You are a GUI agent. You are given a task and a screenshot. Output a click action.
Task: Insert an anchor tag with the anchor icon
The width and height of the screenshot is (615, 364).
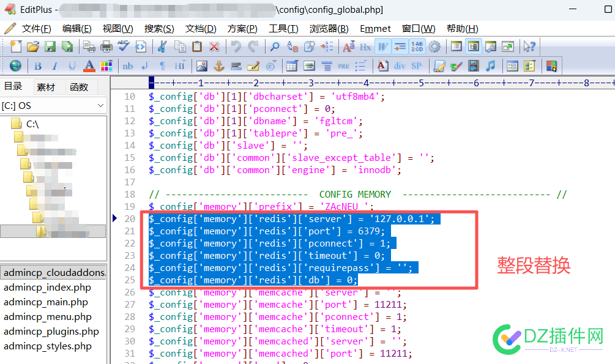[219, 65]
